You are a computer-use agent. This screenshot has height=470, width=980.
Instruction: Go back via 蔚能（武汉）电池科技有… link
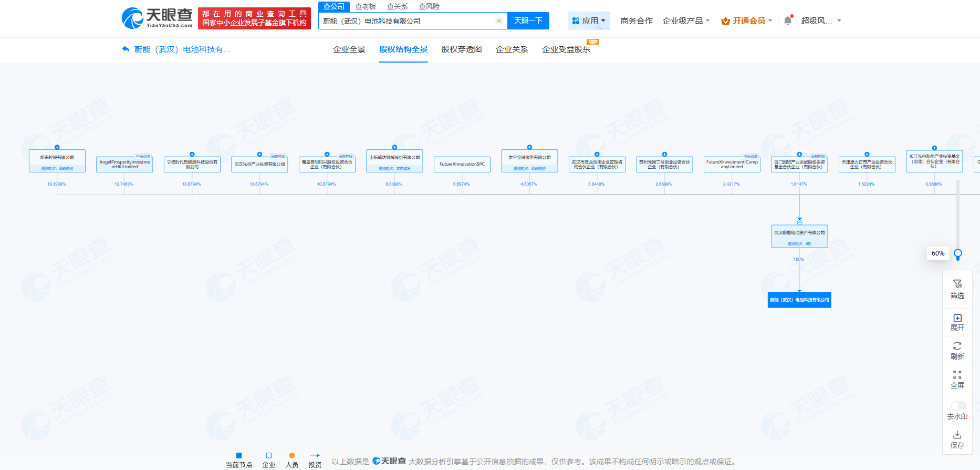[x=176, y=49]
